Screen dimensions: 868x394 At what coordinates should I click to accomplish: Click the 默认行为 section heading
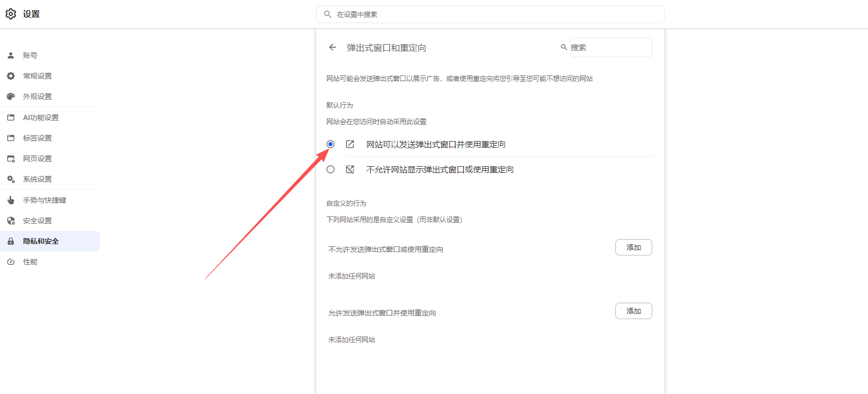(x=340, y=105)
